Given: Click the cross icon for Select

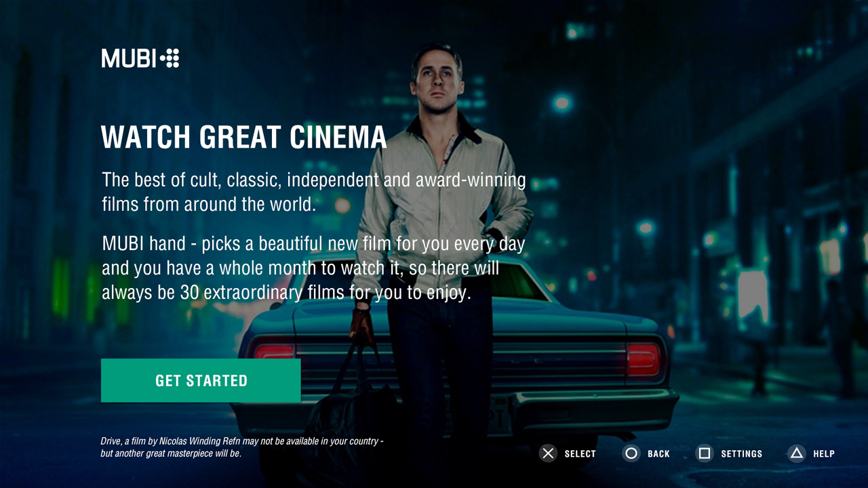Looking at the screenshot, I should click(548, 453).
